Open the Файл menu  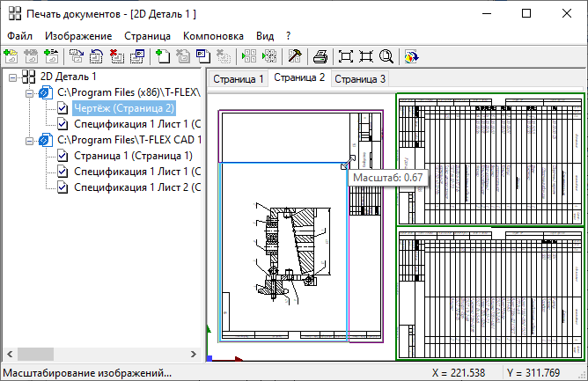19,36
